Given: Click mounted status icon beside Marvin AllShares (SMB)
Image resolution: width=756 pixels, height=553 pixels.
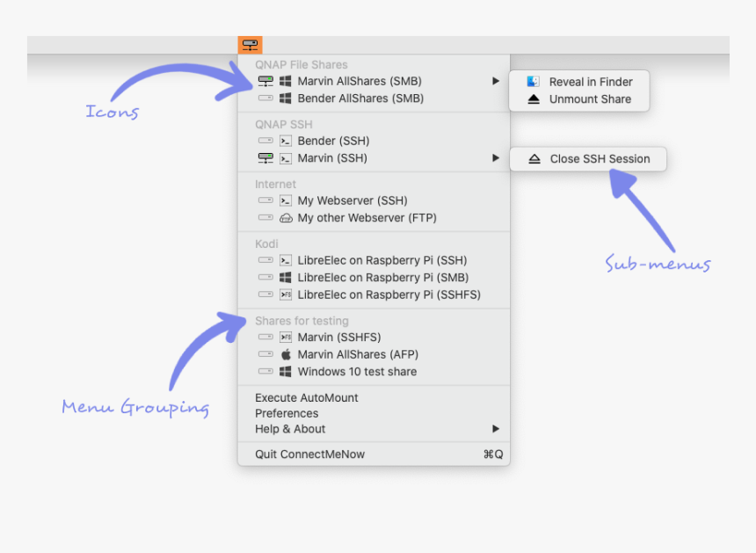Looking at the screenshot, I should tap(265, 81).
